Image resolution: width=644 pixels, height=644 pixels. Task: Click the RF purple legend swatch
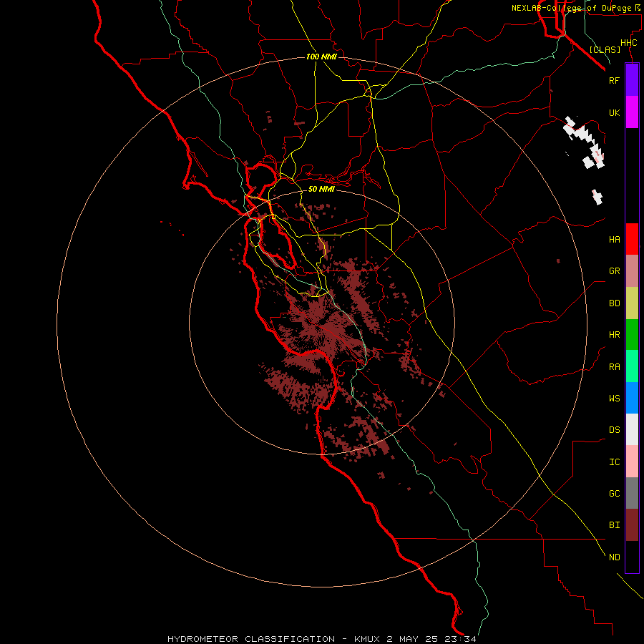coord(632,80)
